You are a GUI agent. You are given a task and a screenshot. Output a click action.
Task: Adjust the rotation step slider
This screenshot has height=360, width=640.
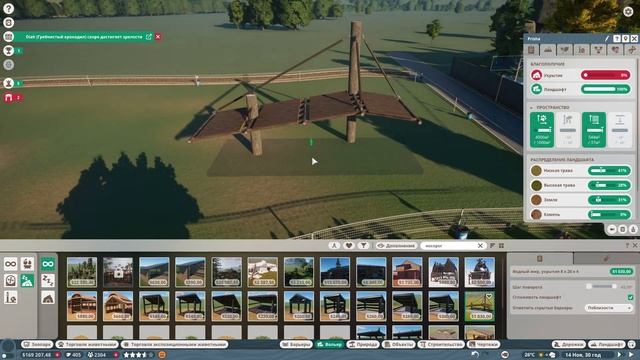coord(601,287)
